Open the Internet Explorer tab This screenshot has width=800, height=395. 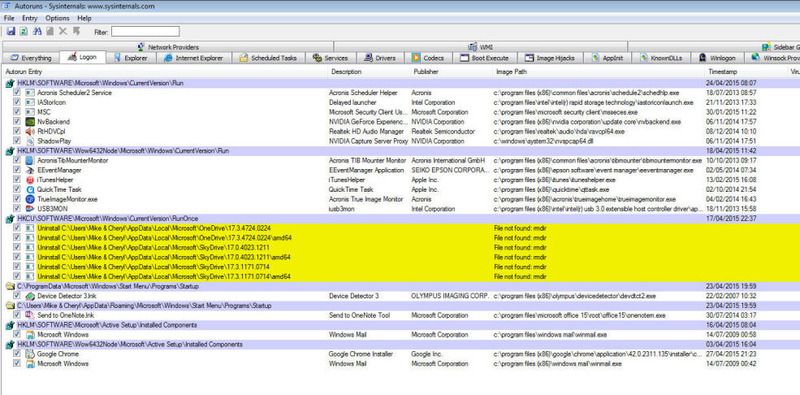click(x=194, y=58)
